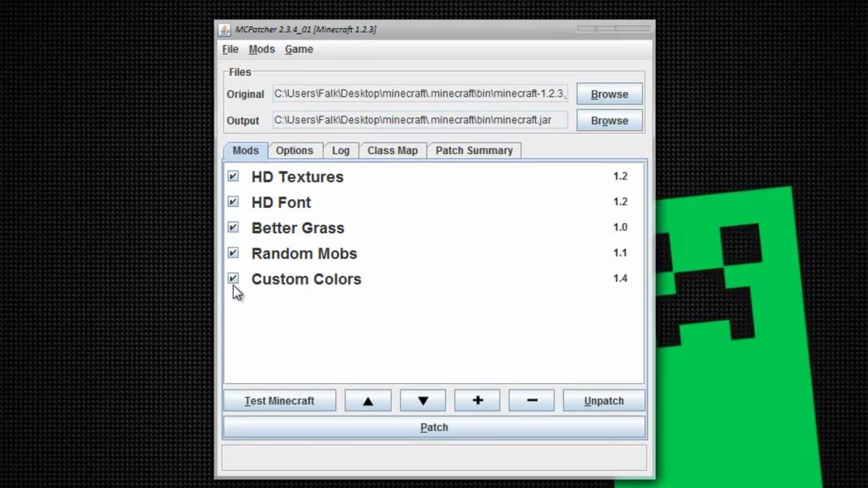
Task: Toggle the Better Grass checkbox
Action: click(x=233, y=227)
